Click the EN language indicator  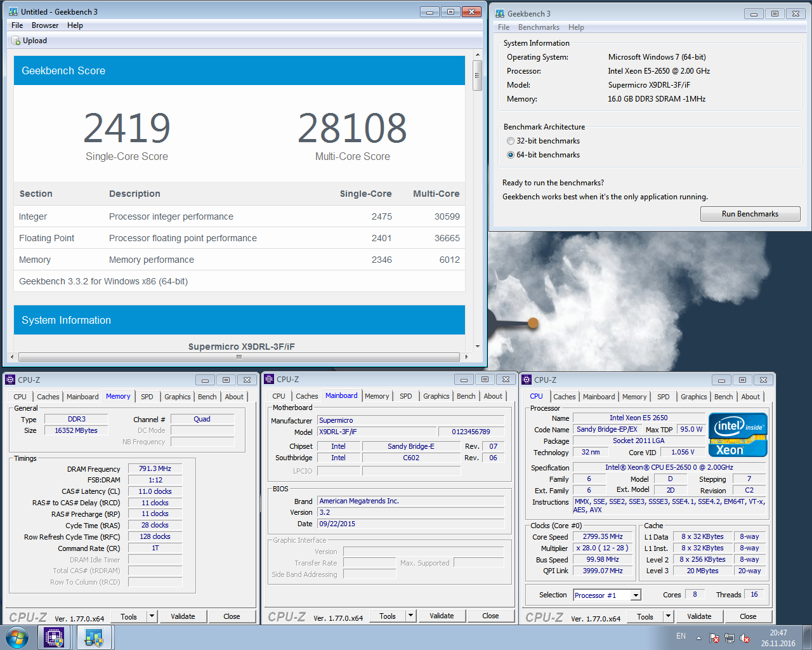681,636
